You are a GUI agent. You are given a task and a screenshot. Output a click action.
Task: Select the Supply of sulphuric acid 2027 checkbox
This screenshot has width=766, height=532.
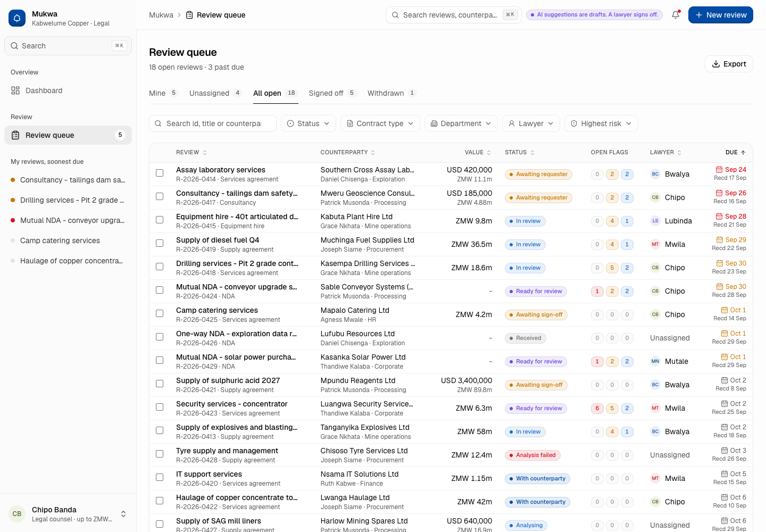160,384
